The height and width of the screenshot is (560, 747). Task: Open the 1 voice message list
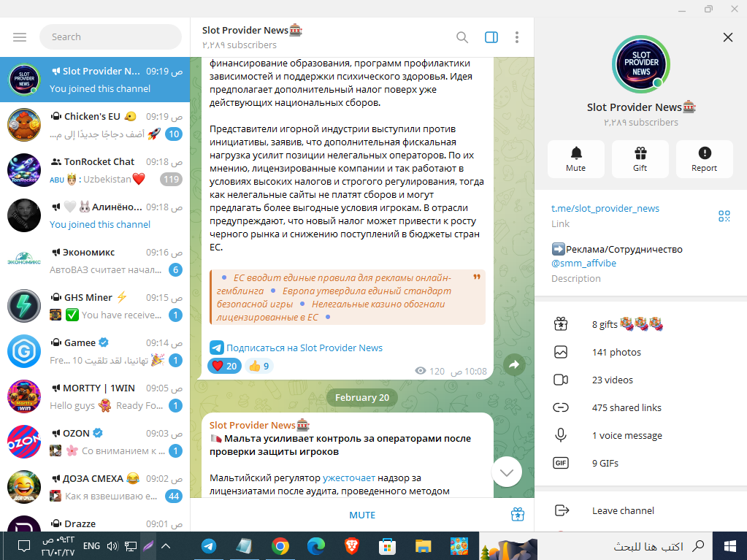641,434
